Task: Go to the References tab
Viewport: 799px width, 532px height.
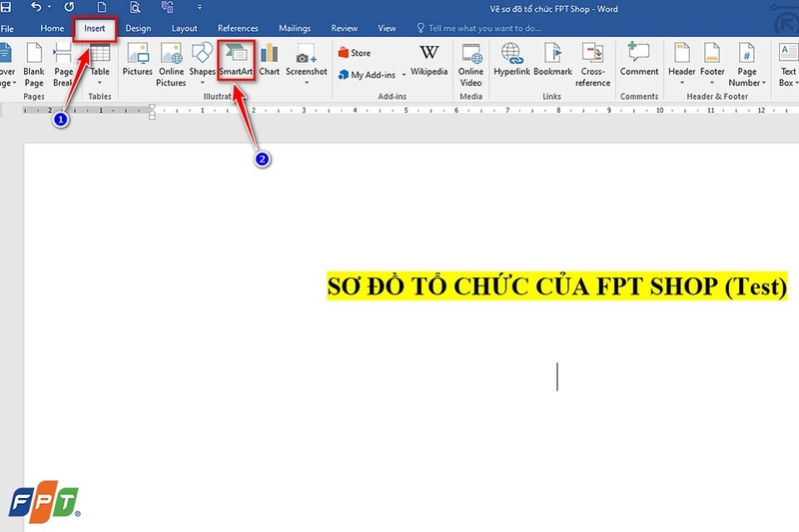Action: click(x=238, y=29)
